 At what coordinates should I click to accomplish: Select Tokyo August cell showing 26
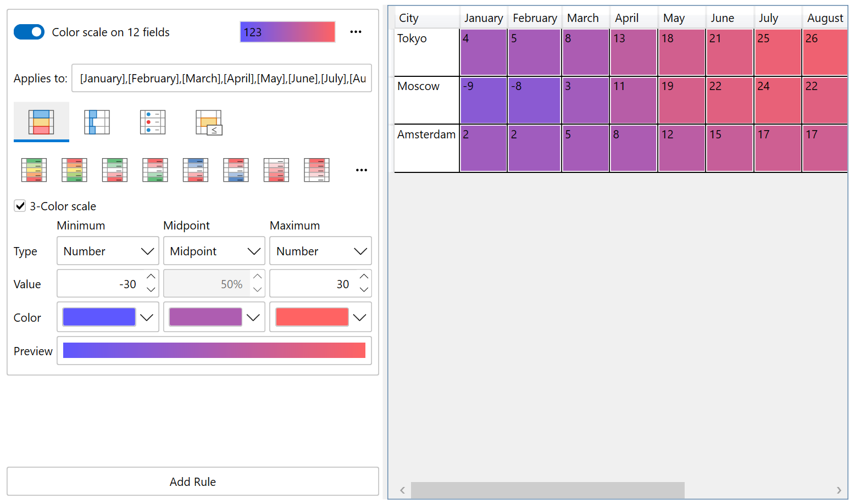tap(825, 52)
